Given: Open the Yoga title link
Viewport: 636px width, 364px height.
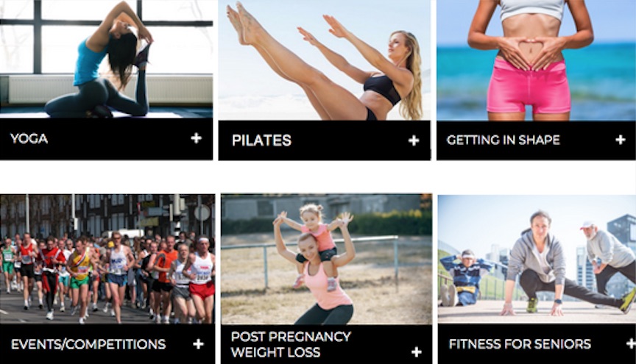Looking at the screenshot, I should tap(29, 139).
